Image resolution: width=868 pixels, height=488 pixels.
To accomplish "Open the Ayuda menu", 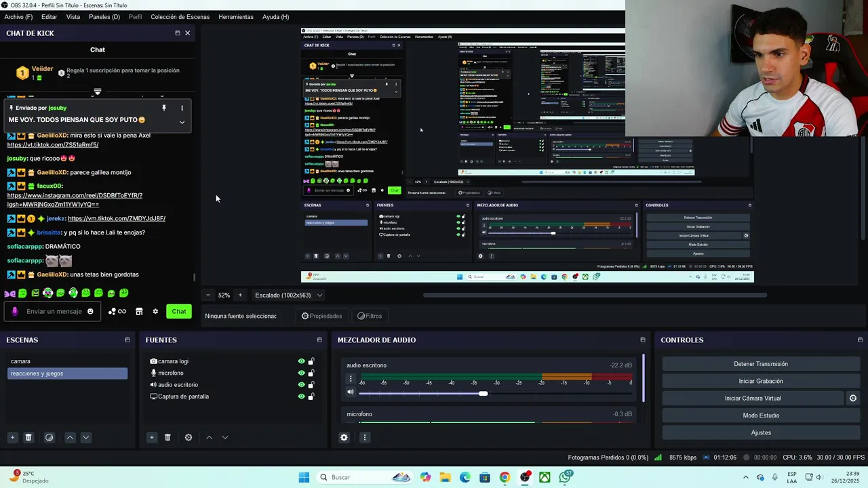I will click(x=275, y=17).
